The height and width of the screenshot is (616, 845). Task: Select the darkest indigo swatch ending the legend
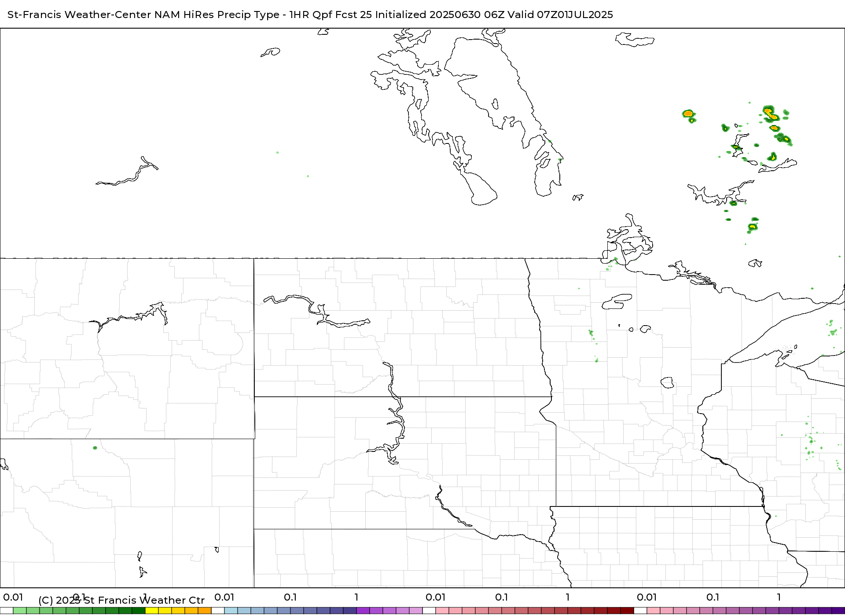(838, 611)
